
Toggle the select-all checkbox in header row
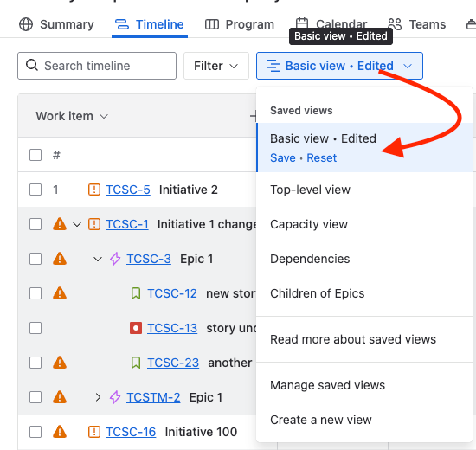pos(35,155)
